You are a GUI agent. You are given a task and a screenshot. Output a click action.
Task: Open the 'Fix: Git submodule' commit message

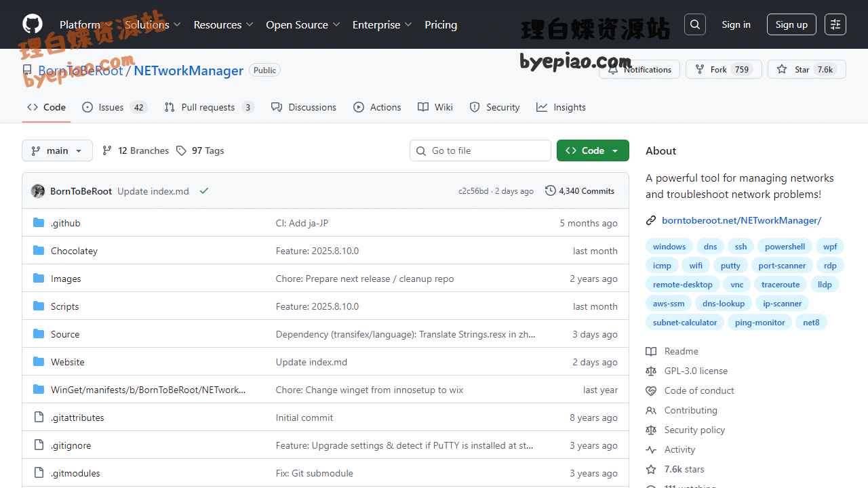(314, 473)
